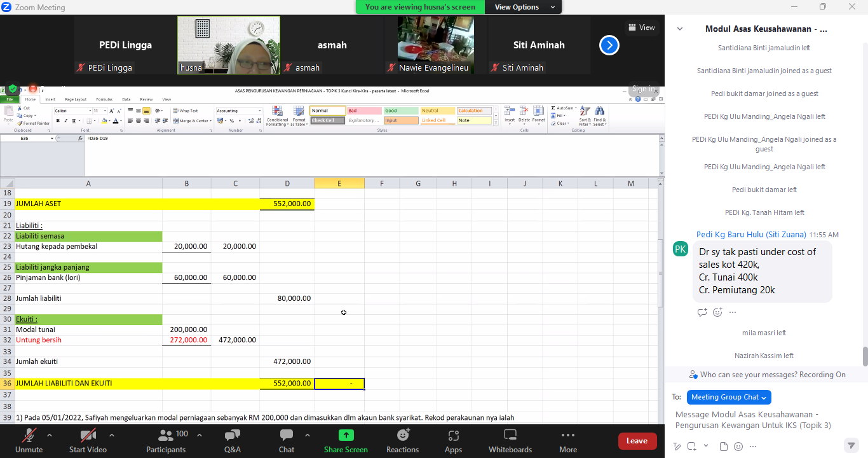868x458 pixels.
Task: Add emoji reaction to Siti Zuana's message
Action: pos(717,312)
